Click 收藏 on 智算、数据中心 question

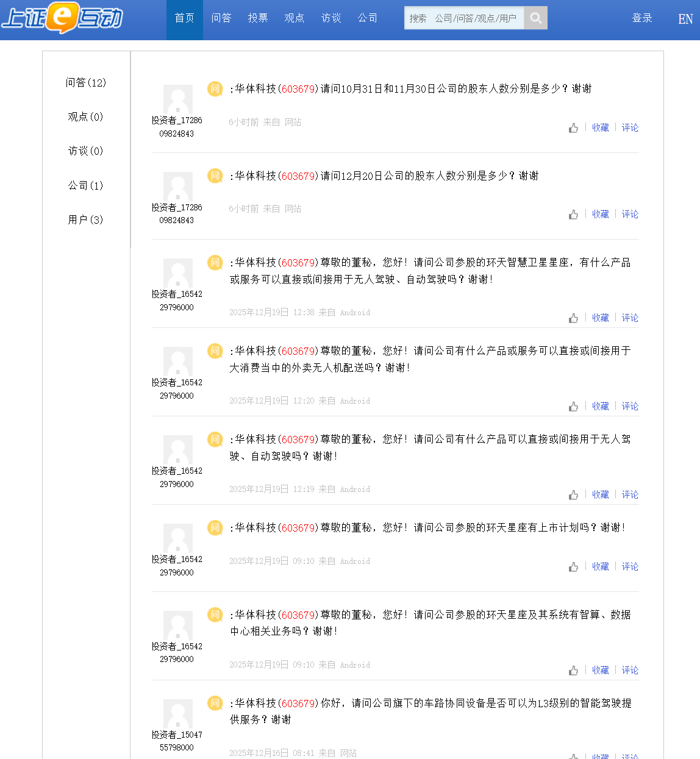pos(601,670)
